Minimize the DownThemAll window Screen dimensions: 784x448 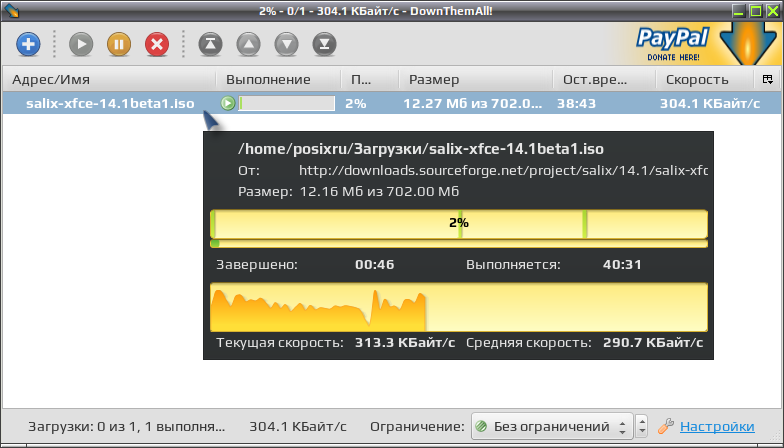740,10
